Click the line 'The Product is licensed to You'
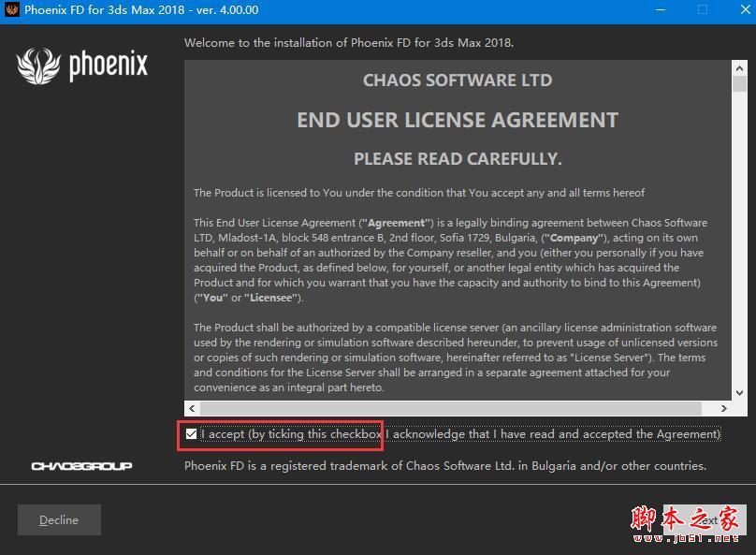Viewport: 756px width, 555px height. tap(419, 193)
